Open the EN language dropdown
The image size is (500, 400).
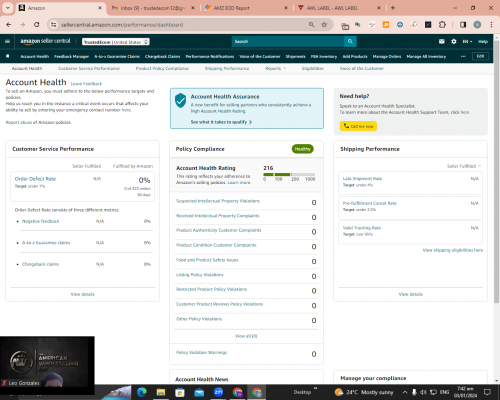(x=467, y=42)
